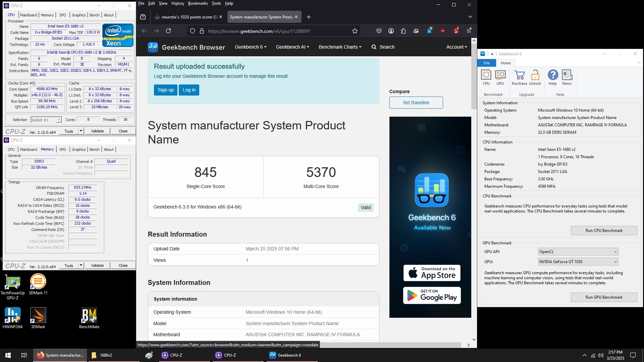Click the volume icon in system tray
Screen dimensions: 644x362
[601, 355]
